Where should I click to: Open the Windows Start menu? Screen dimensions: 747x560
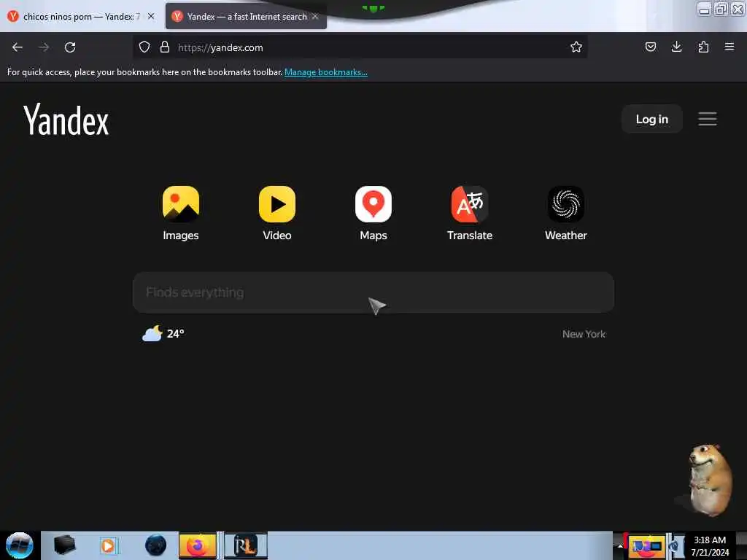[19, 545]
